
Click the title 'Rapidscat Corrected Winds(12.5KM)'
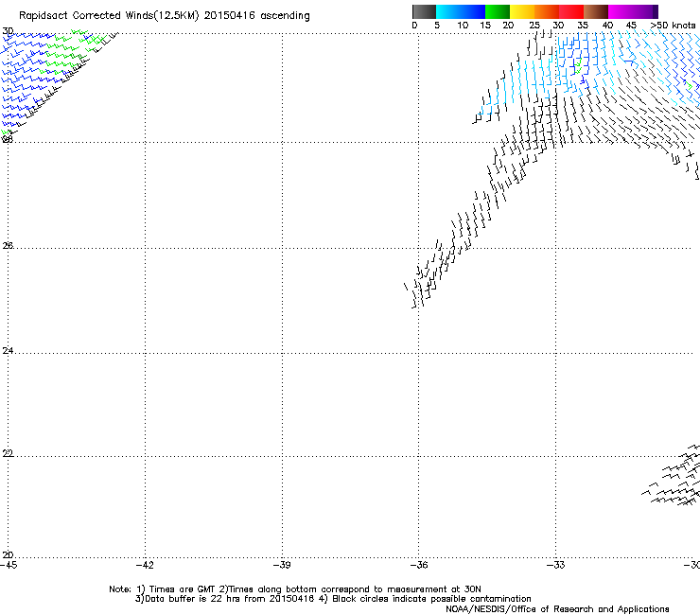[x=109, y=16]
